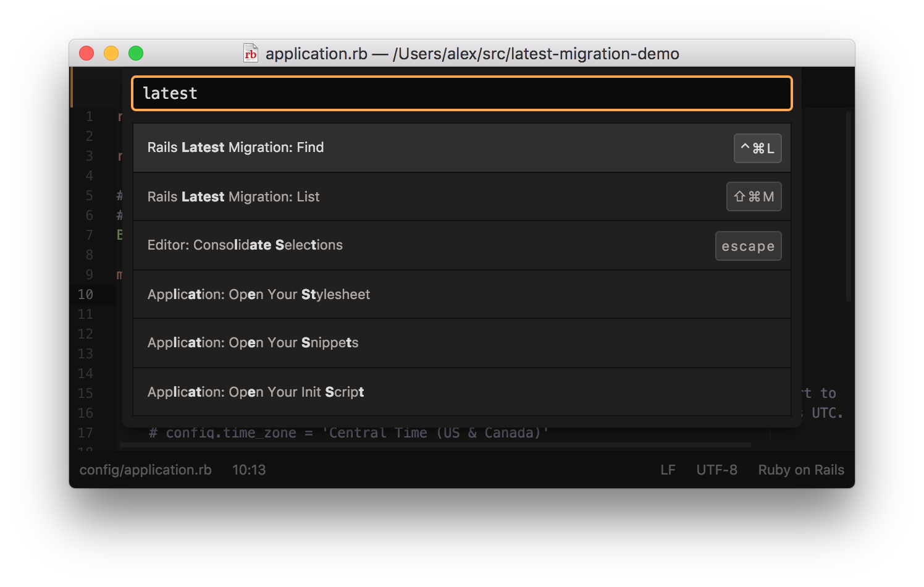Click line number 13 in gutter
Screen dimensions: 924x587
86,353
